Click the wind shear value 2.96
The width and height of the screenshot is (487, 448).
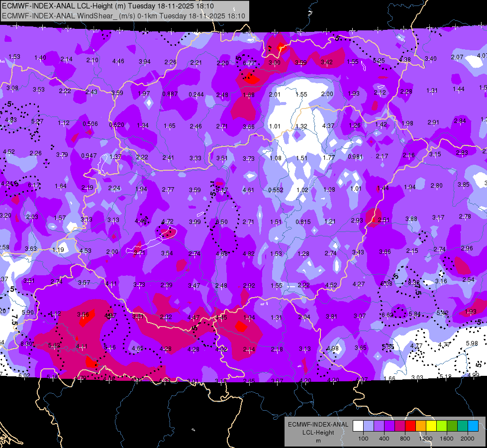[x=467, y=248]
